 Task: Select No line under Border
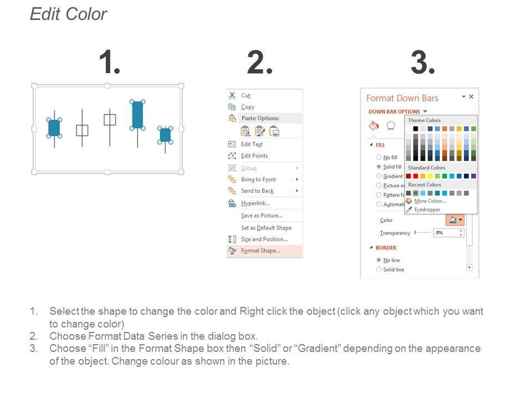(379, 260)
